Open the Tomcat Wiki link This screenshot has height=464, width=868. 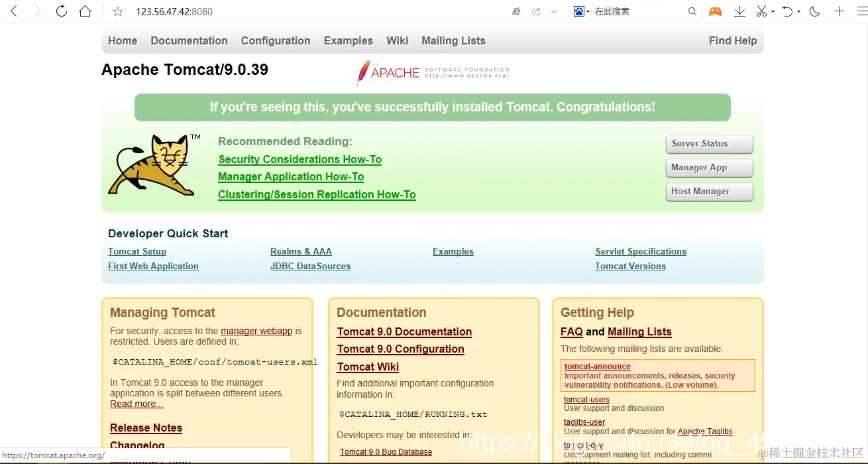click(x=368, y=367)
